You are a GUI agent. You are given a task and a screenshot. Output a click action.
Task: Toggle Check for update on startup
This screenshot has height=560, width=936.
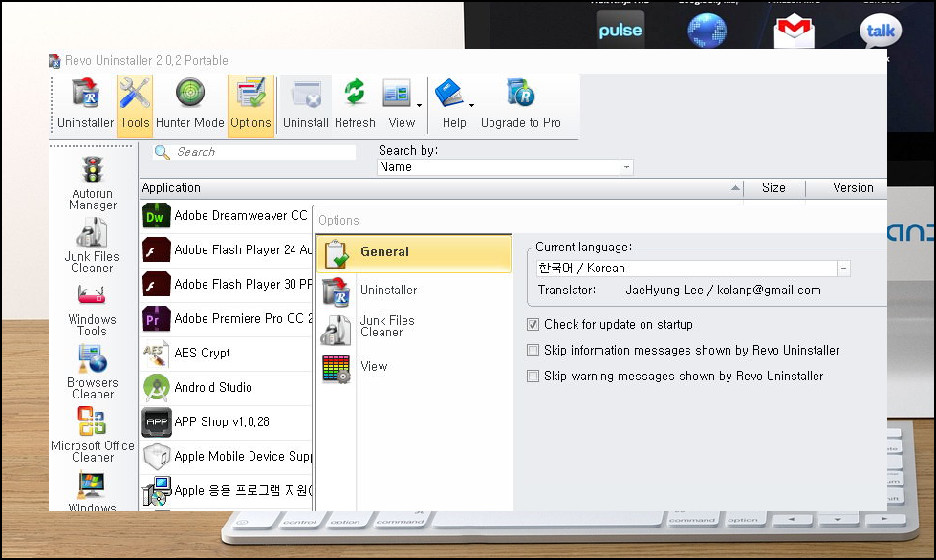point(533,324)
